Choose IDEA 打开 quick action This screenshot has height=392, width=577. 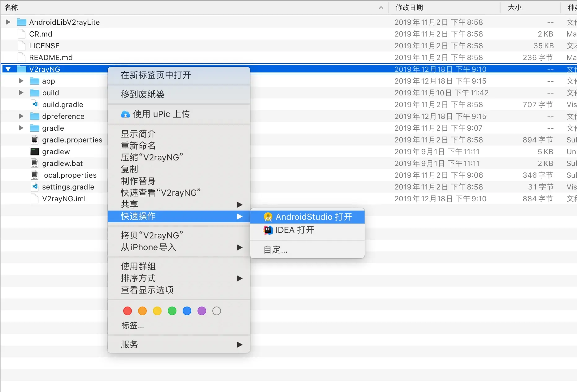(x=307, y=230)
